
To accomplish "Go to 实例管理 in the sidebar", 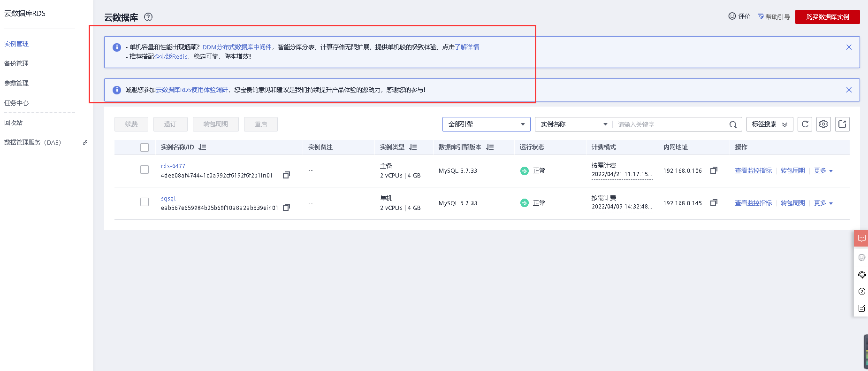I will coord(16,44).
